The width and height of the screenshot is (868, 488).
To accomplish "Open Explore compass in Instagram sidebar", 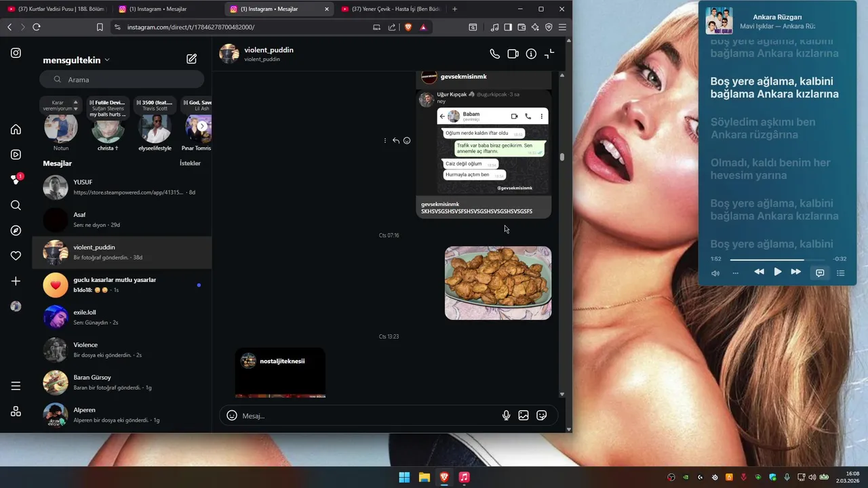I will (x=16, y=230).
